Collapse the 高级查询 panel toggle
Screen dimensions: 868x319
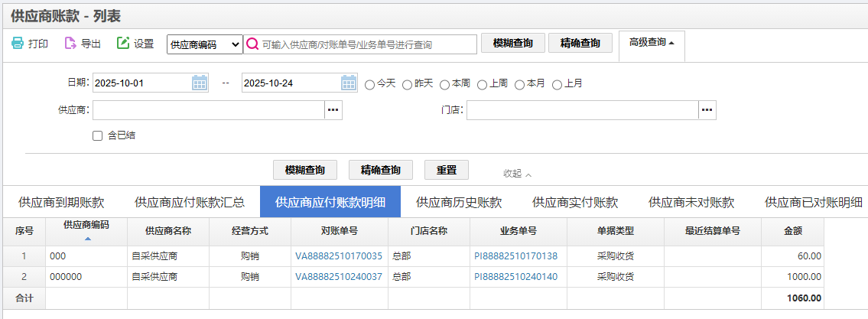coord(652,43)
